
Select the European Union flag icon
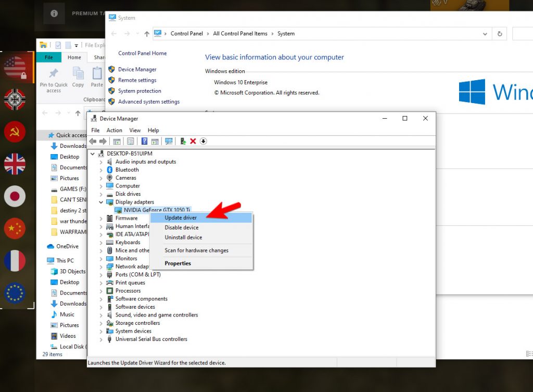click(15, 293)
